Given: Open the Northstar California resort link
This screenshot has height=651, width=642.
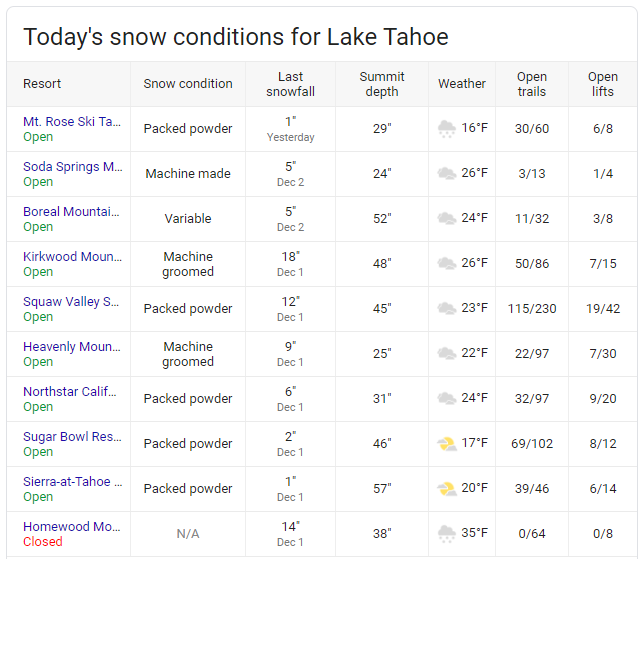Looking at the screenshot, I should click(x=72, y=391).
